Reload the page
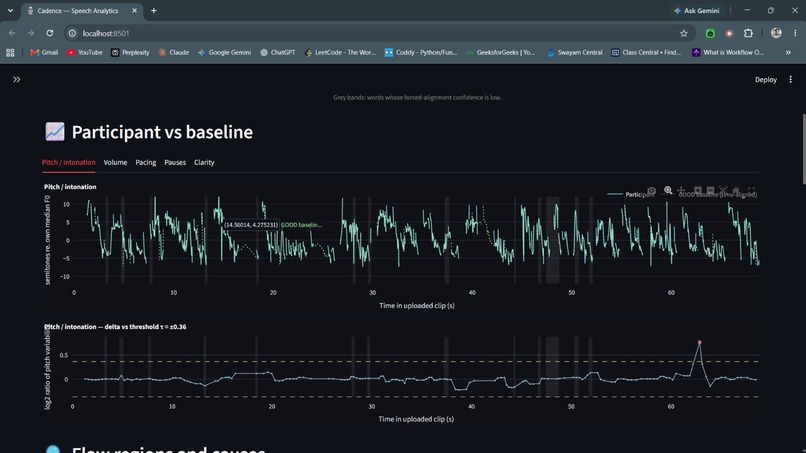806x453 pixels. 49,33
